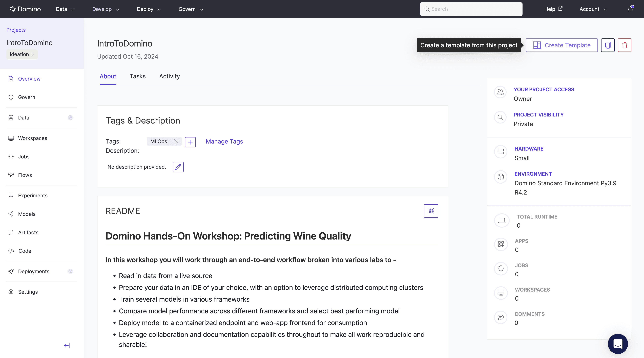Open the Manage Tags link
Screen dimensions: 644x358
224,141
